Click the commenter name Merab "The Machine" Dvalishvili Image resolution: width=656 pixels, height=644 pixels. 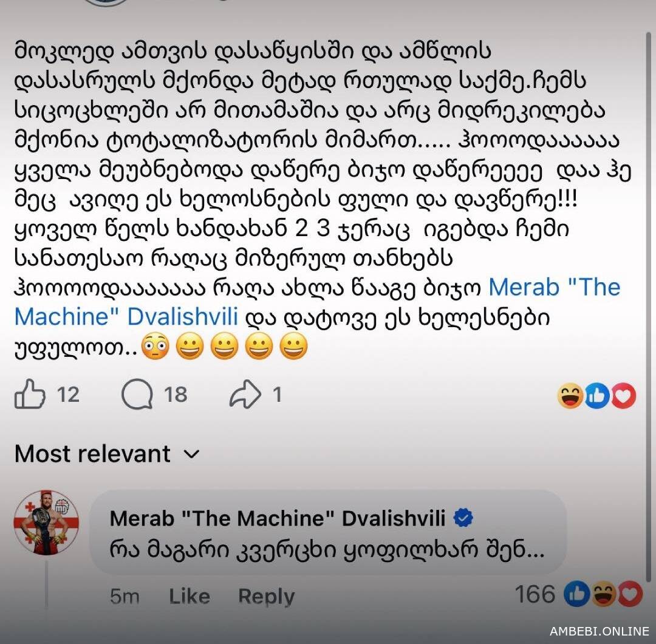[x=278, y=518]
